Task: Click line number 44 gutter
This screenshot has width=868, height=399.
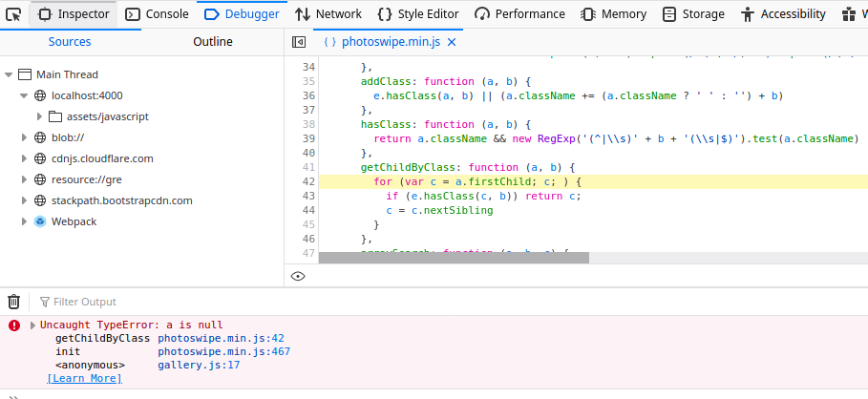Action: tap(308, 210)
